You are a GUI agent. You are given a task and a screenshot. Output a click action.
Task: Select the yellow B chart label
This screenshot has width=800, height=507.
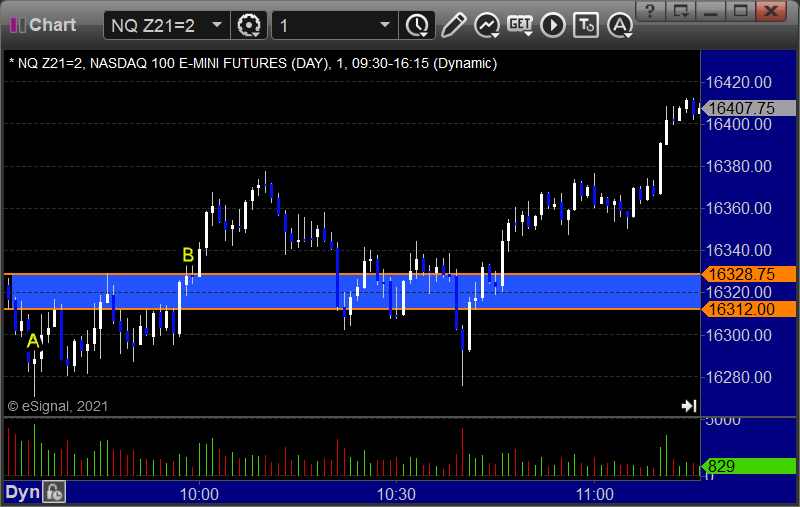click(x=188, y=255)
